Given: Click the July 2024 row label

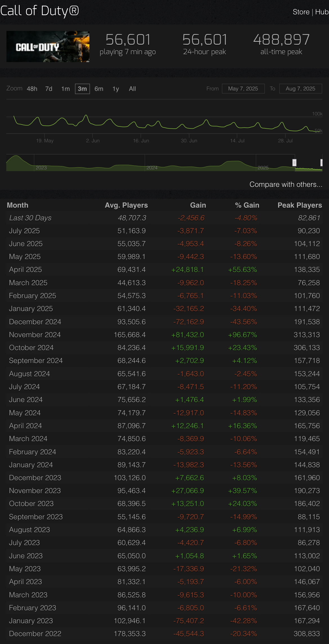Looking at the screenshot, I should click(24, 387).
